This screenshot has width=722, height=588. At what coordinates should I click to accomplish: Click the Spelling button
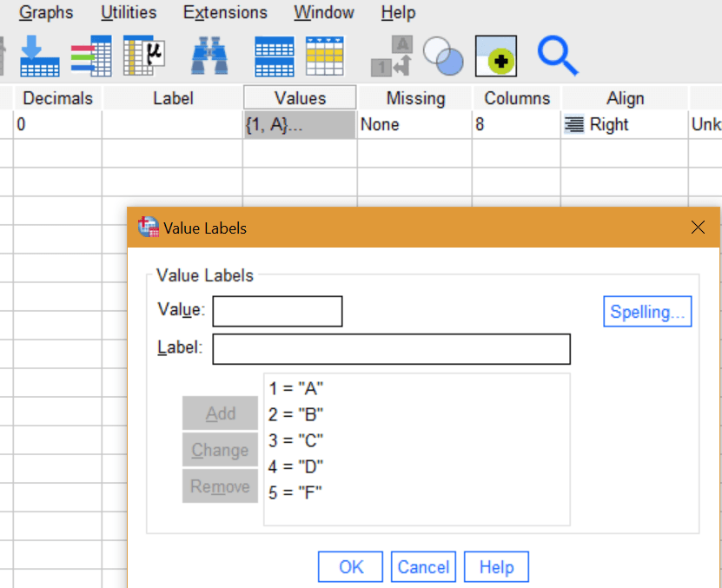(647, 312)
